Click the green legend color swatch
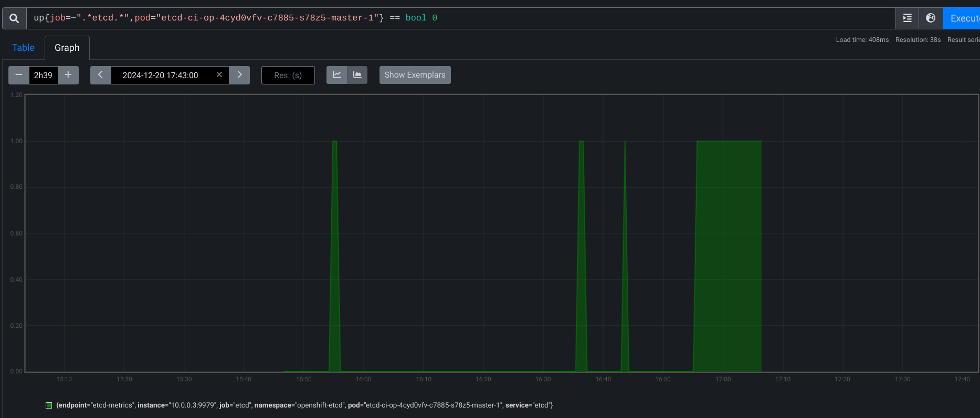This screenshot has width=980, height=418. 49,405
